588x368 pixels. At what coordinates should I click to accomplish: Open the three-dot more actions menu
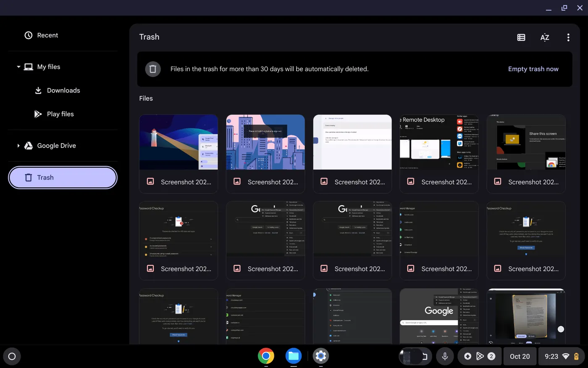pyautogui.click(x=568, y=37)
